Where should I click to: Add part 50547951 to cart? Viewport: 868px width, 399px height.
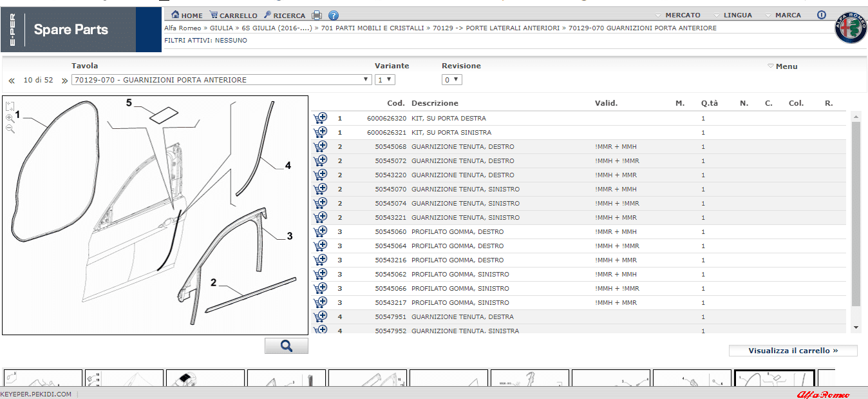click(x=320, y=316)
